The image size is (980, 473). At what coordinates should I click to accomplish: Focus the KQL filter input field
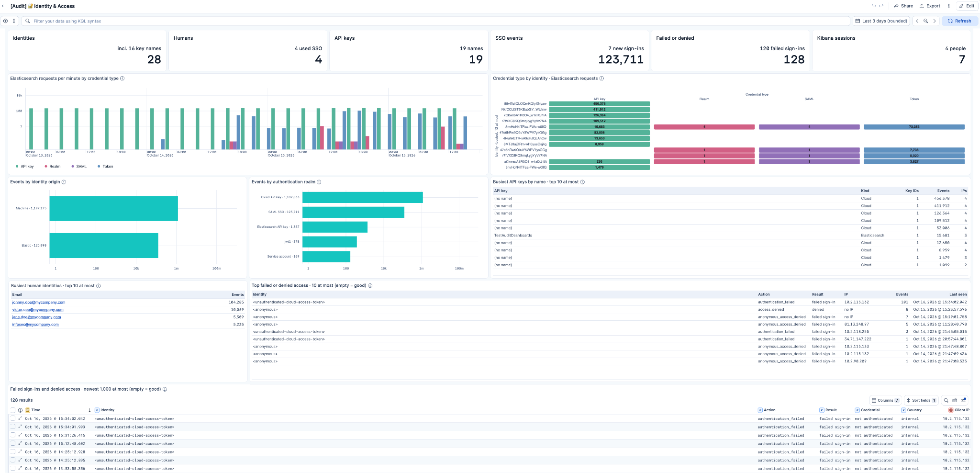[435, 21]
